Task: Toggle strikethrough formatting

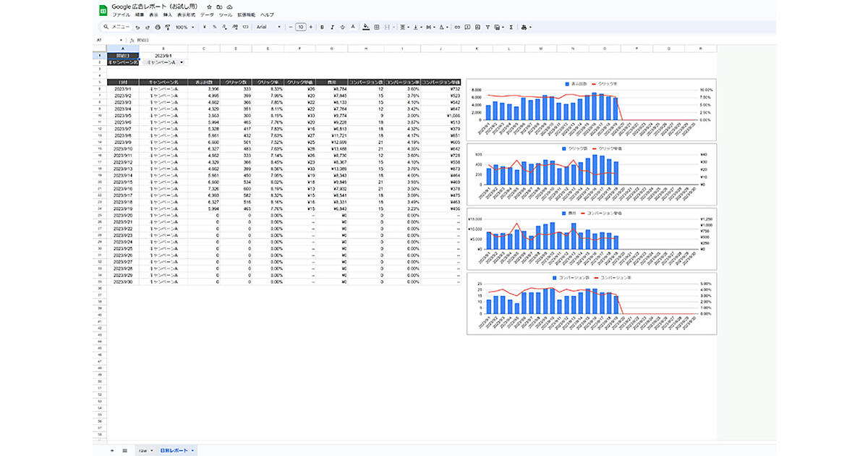Action: (x=342, y=28)
